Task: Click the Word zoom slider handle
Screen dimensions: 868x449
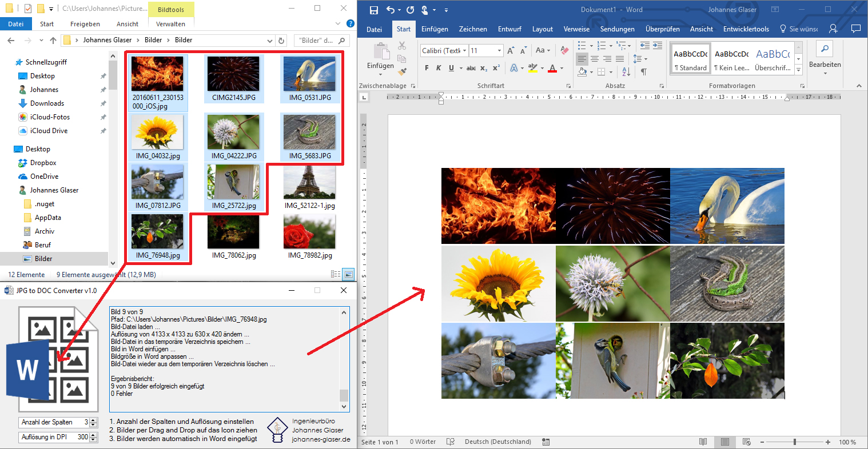Action: tap(794, 442)
